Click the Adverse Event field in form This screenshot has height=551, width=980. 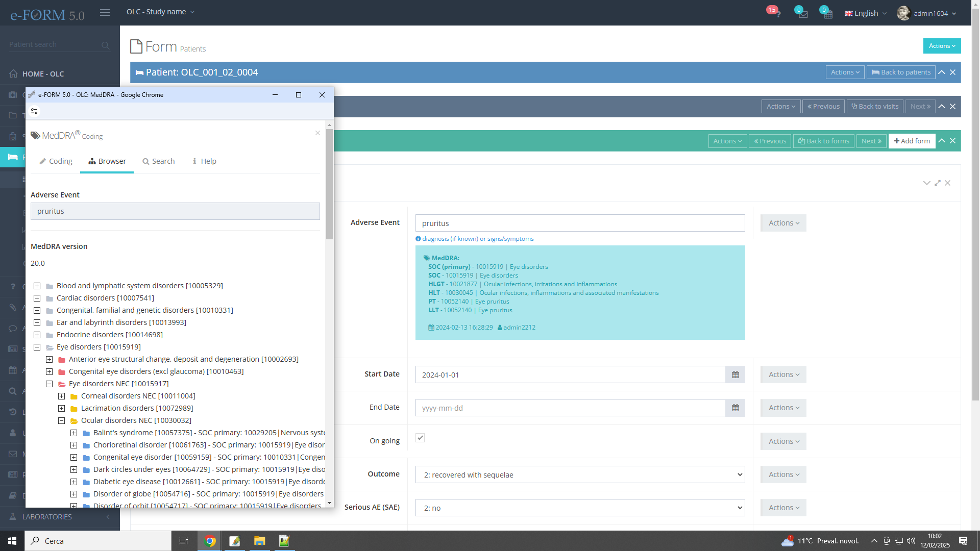pyautogui.click(x=580, y=223)
